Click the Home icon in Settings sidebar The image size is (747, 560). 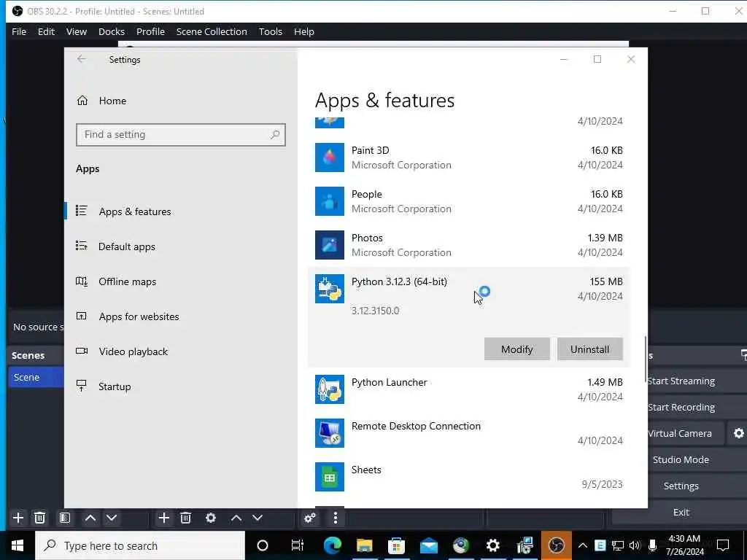(x=82, y=101)
